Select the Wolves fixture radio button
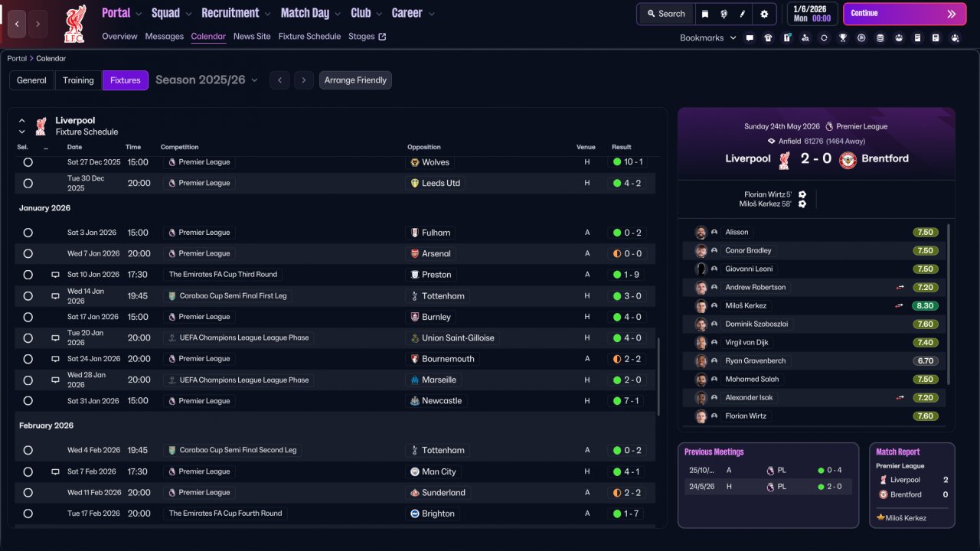980x551 pixels. click(x=28, y=162)
